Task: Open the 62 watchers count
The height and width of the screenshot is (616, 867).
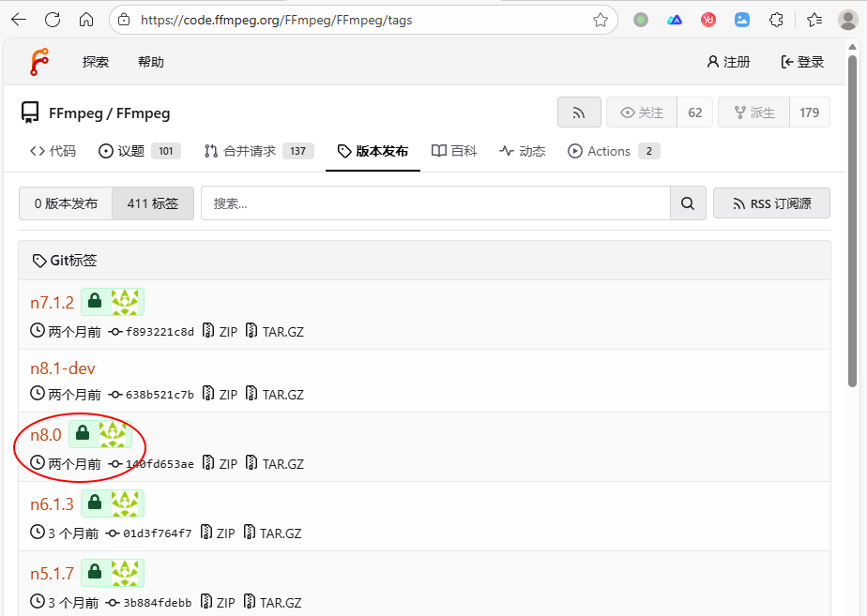Action: coord(695,113)
